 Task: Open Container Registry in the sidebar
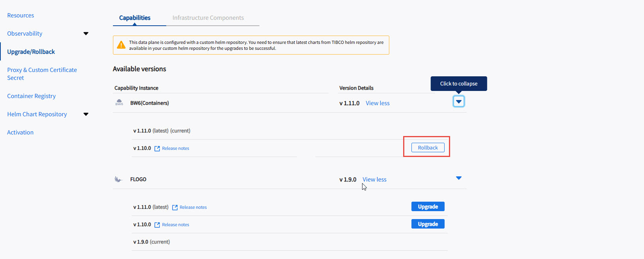click(x=31, y=96)
